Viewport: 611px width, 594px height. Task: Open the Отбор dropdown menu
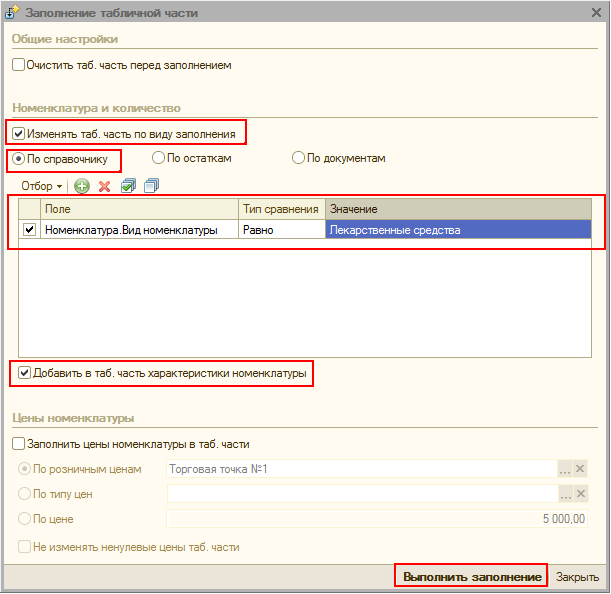point(42,186)
